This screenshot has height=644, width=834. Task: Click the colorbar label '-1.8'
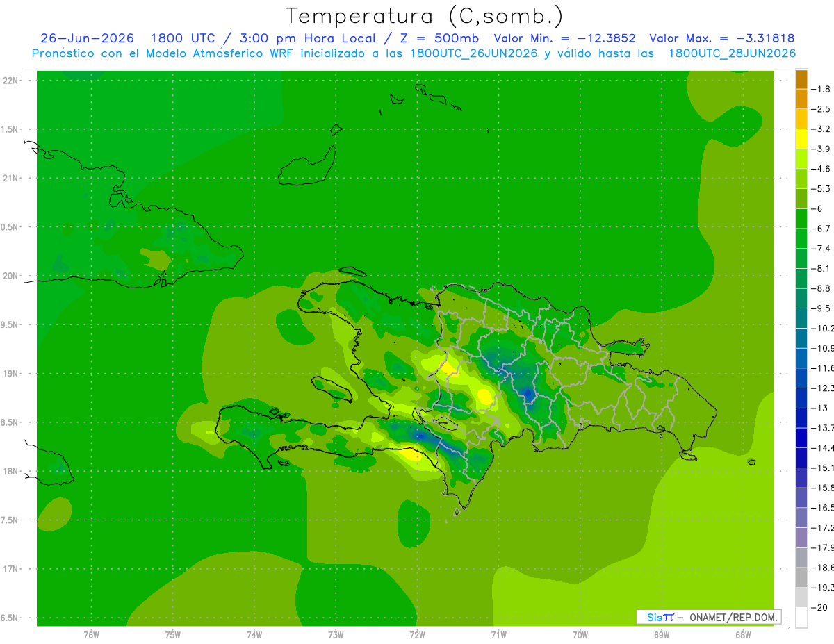coord(821,90)
